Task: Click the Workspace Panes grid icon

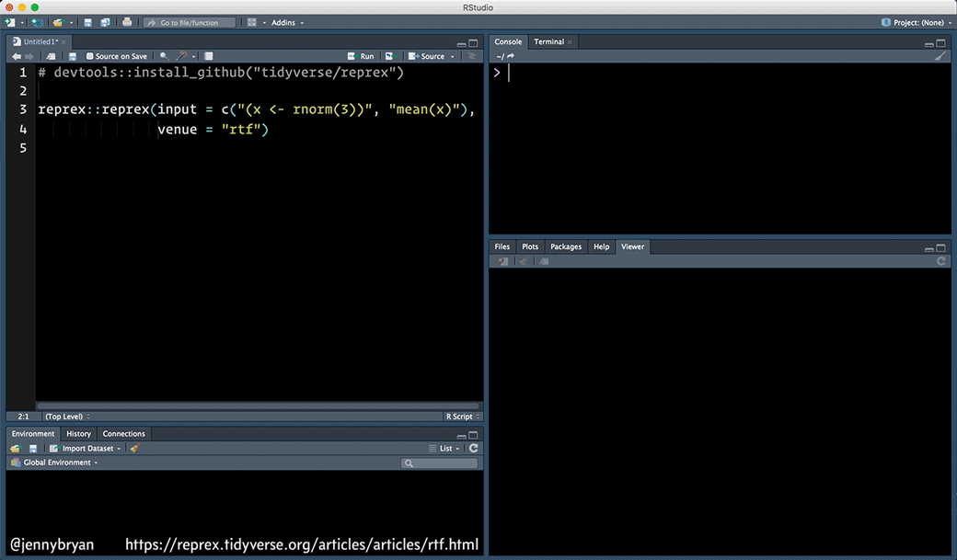Action: coord(251,23)
